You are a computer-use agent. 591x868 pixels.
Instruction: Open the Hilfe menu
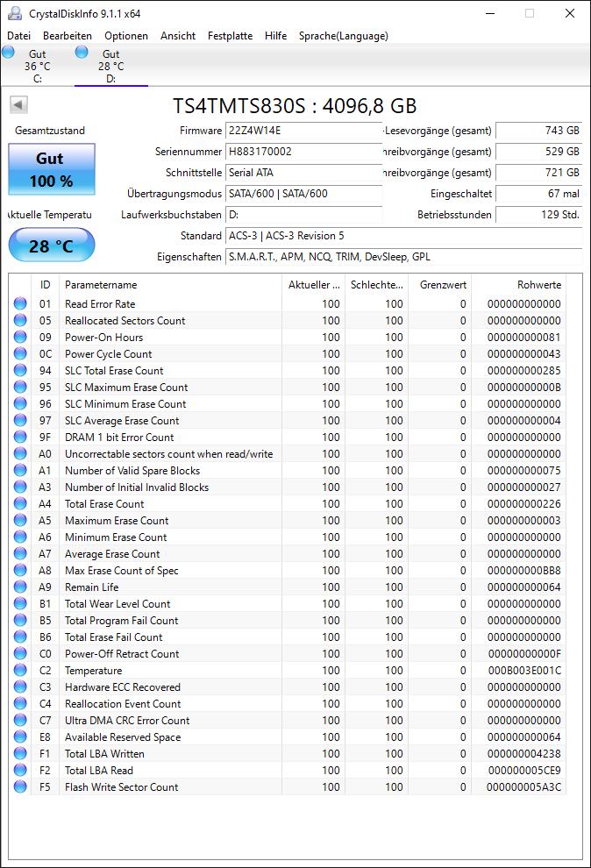coord(275,35)
